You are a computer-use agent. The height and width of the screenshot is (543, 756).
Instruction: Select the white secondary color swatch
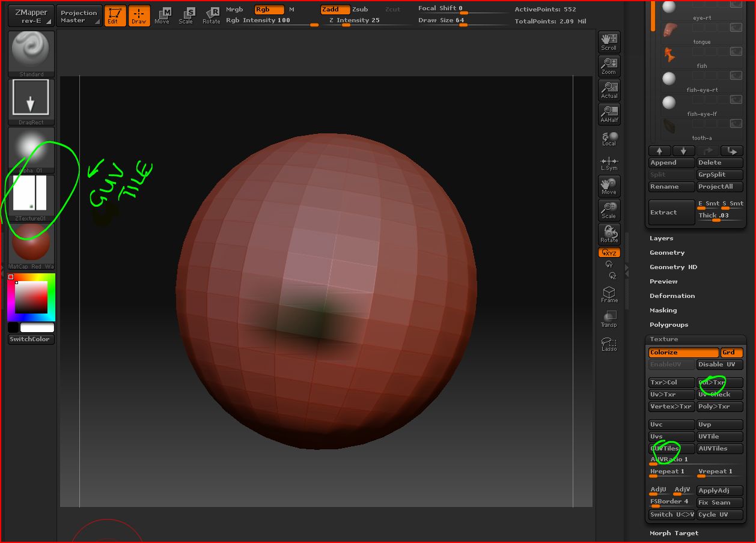37,327
